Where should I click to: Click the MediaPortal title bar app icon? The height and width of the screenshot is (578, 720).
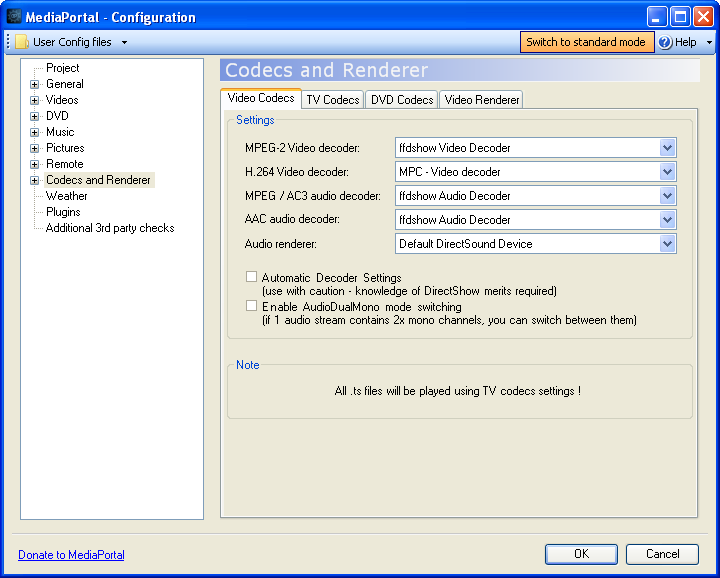point(14,17)
